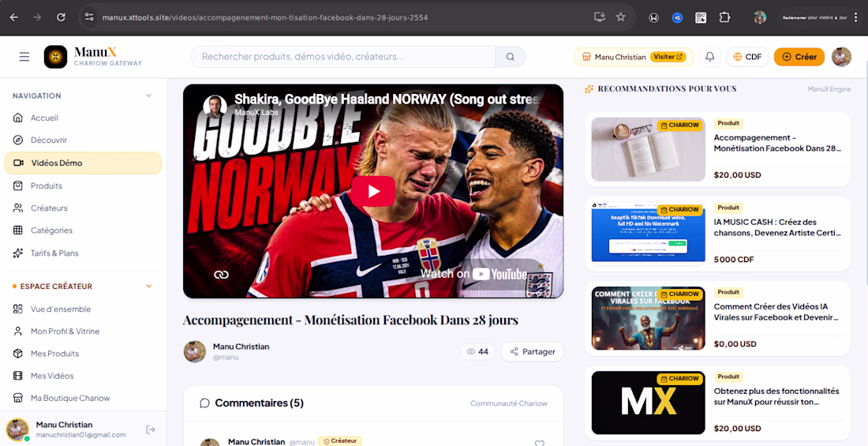Play the YouTube video
Screen dimensions: 868x446
coord(373,191)
